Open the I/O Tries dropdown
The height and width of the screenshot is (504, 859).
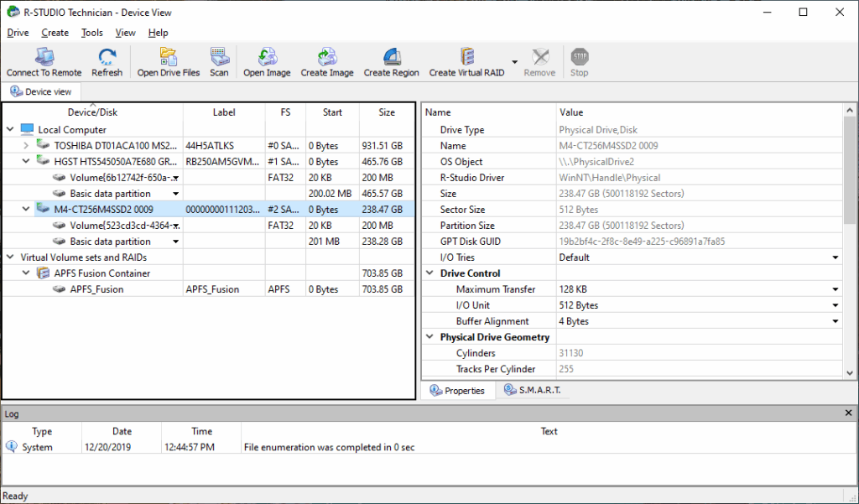click(x=836, y=257)
